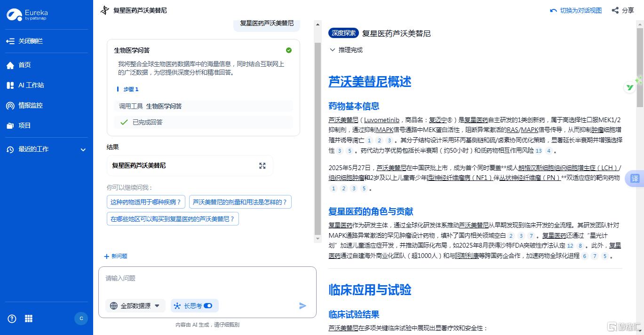The image size is (644, 335).
Task: Open the apps grid icon
Action: 29,319
